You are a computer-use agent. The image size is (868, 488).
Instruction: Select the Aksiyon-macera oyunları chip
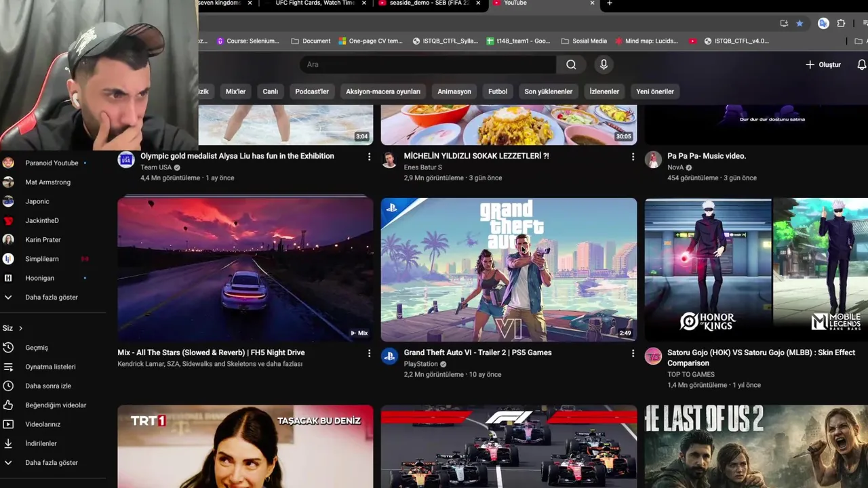[383, 91]
